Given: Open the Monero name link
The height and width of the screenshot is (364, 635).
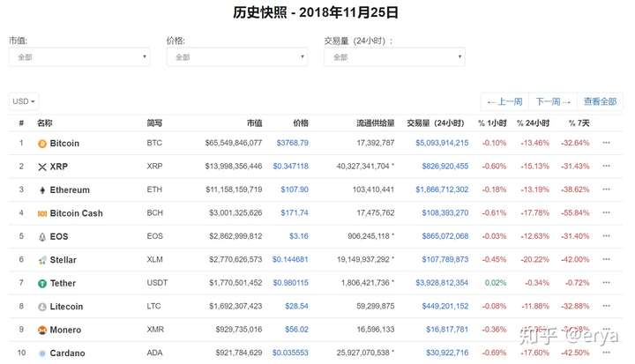Looking at the screenshot, I should [x=65, y=330].
